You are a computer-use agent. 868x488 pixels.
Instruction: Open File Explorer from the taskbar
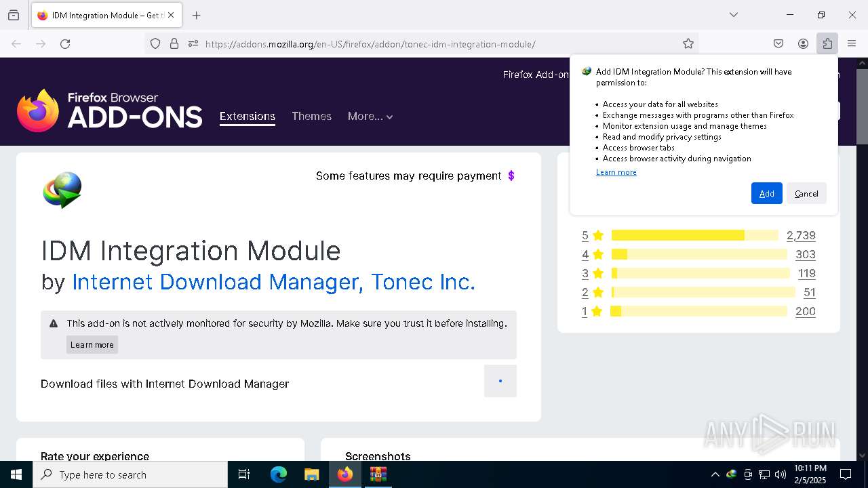tap(312, 474)
